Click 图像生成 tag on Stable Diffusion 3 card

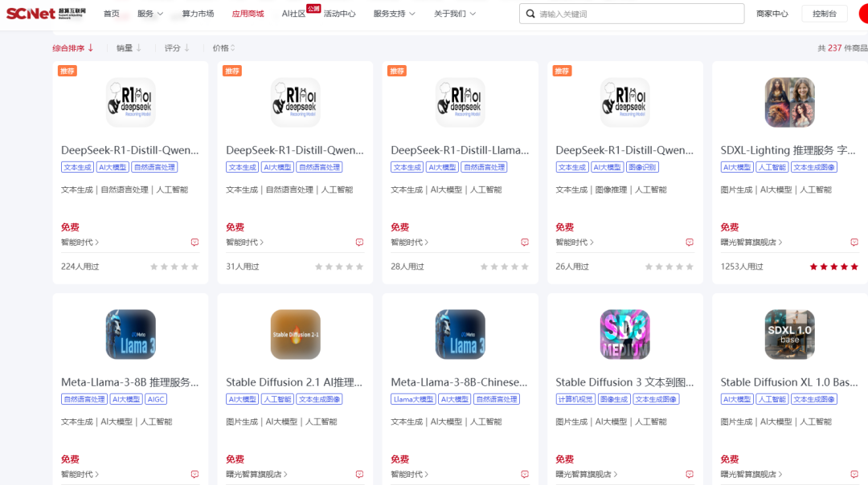pos(613,399)
